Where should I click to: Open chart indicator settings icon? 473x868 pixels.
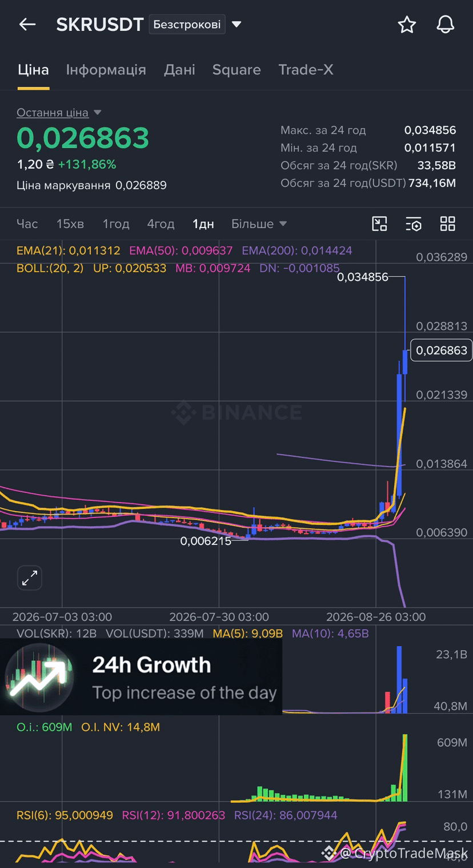(414, 224)
